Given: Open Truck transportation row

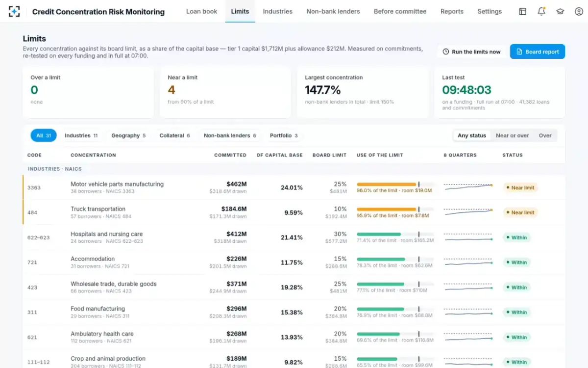Looking at the screenshot, I should 294,212.
